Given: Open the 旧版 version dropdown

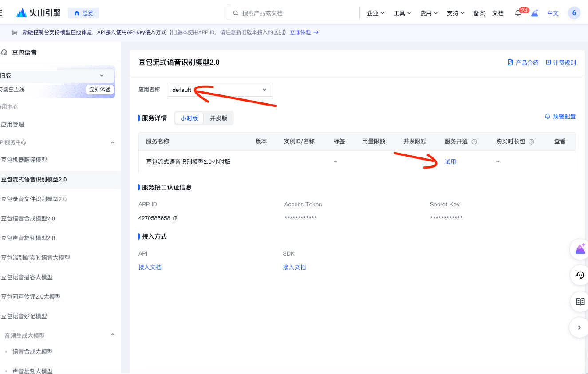Looking at the screenshot, I should pyautogui.click(x=56, y=76).
